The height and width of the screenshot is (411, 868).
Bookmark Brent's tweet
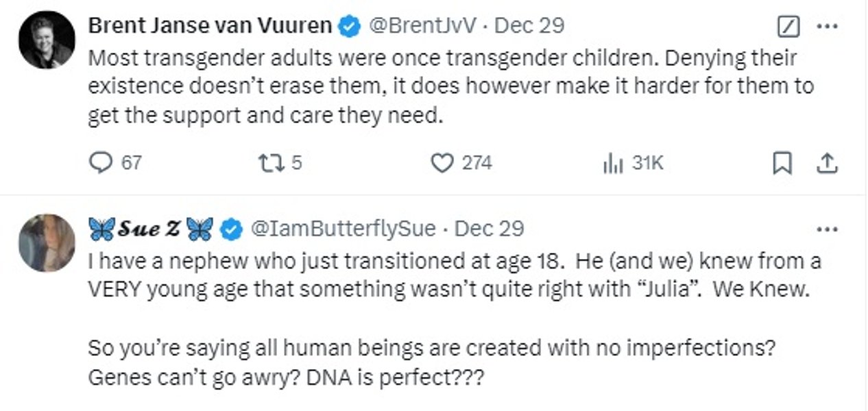pyautogui.click(x=782, y=163)
